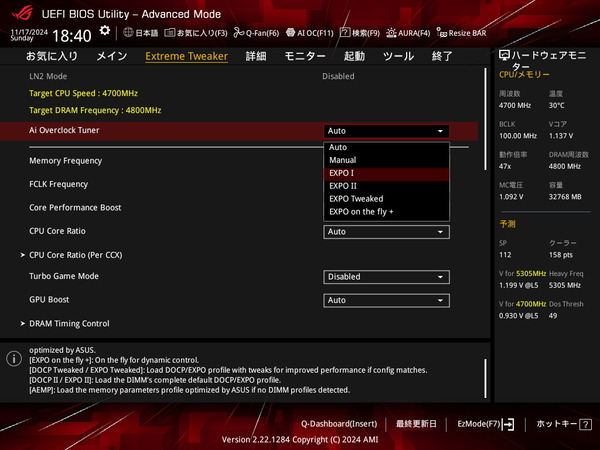Click the settings gear next to the clock
Image resolution: width=600 pixels, height=450 pixels.
[x=105, y=33]
